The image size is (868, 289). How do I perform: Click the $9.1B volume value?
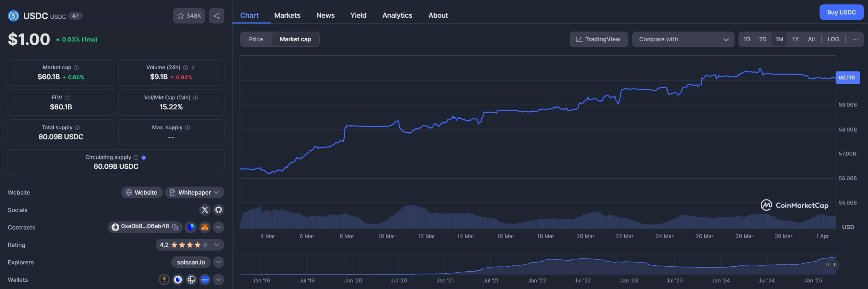(159, 77)
